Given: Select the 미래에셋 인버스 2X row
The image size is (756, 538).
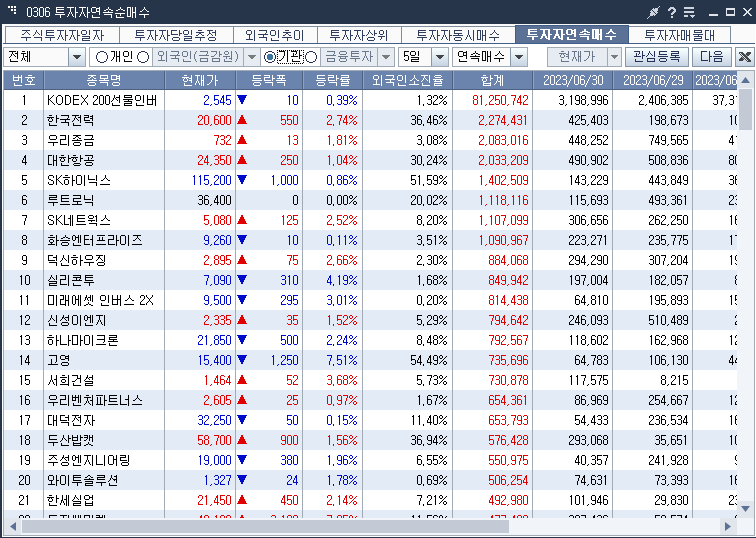Looking at the screenshot, I should 370,300.
